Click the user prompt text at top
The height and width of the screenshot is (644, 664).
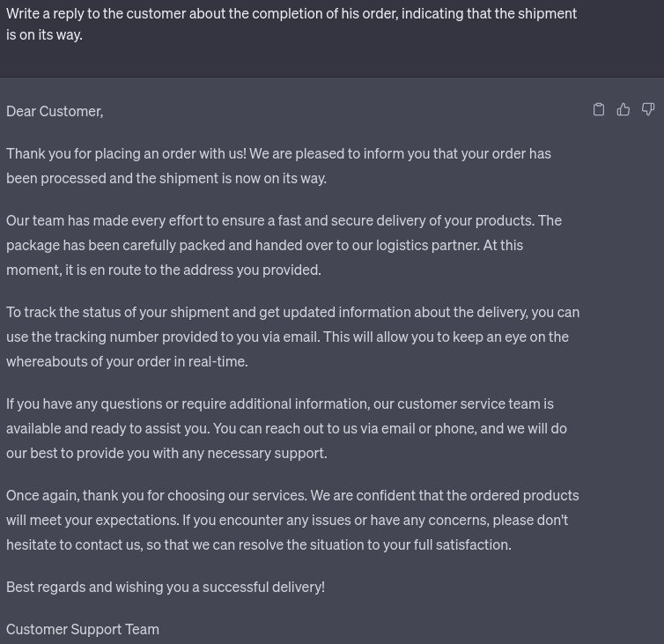[x=291, y=24]
